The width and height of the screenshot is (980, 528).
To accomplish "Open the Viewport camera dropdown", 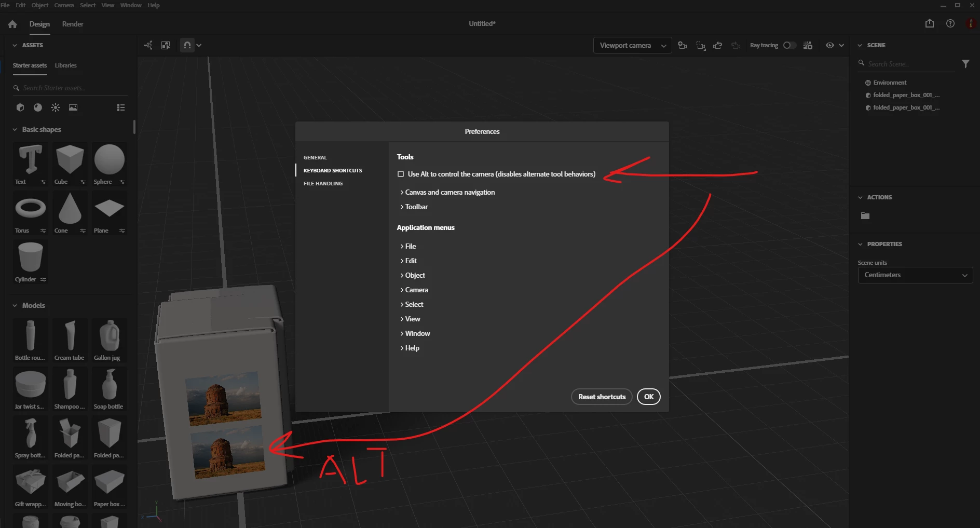I will coord(632,45).
